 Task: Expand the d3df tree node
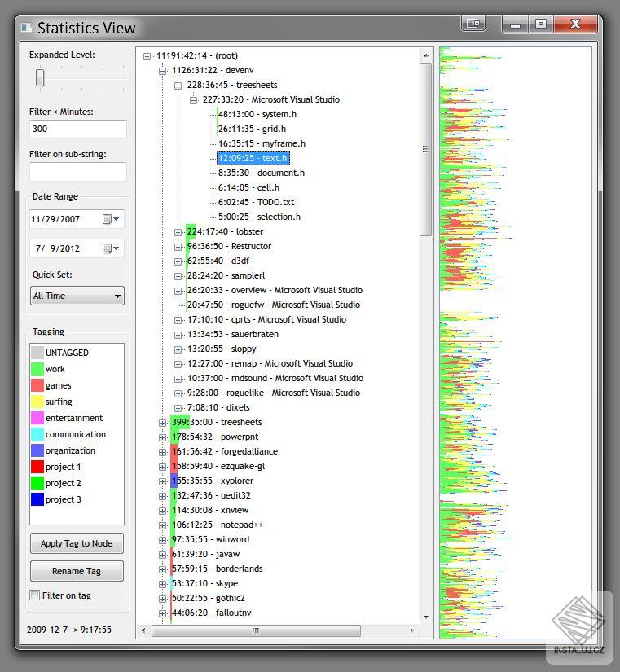(178, 261)
